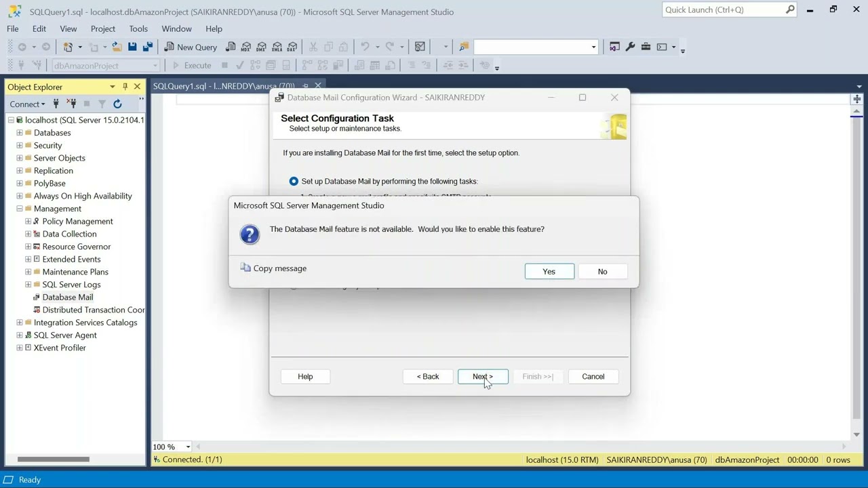Open the Properties wrench icon
The width and height of the screenshot is (868, 488).
[630, 47]
